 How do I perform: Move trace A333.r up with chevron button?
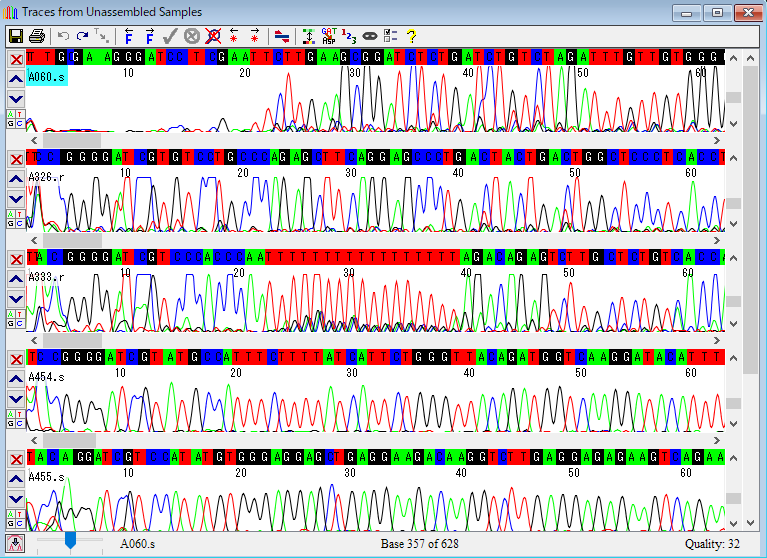[x=16, y=279]
